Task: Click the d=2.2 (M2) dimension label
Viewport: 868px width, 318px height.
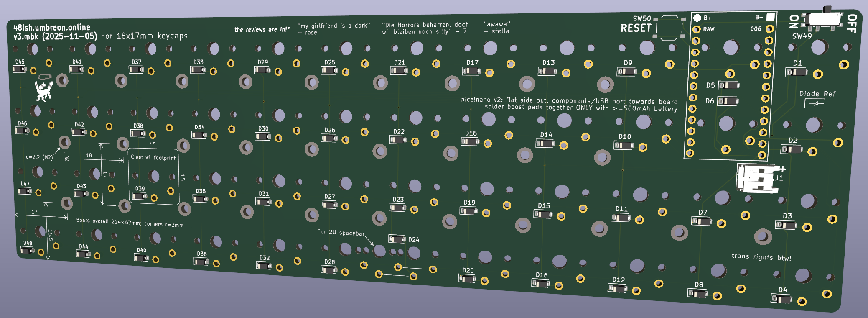Action: pyautogui.click(x=39, y=157)
